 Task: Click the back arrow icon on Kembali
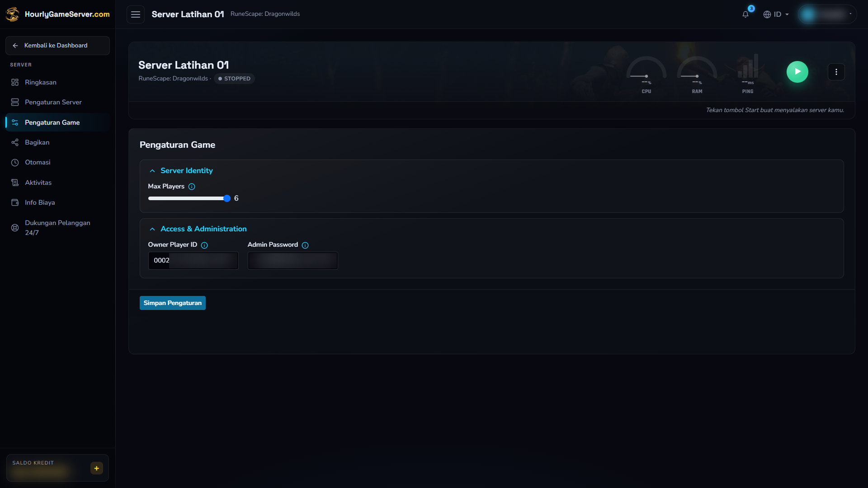pos(15,46)
